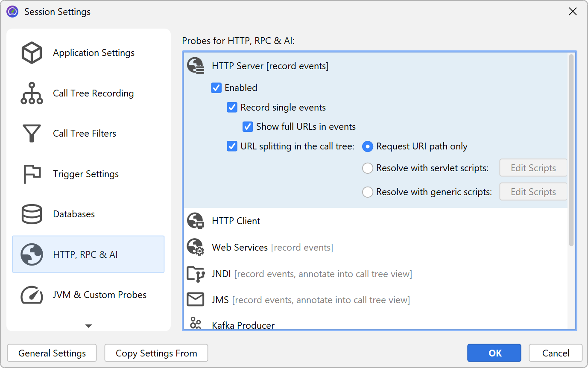Toggle Record single events checkbox
This screenshot has width=588, height=368.
click(x=232, y=108)
